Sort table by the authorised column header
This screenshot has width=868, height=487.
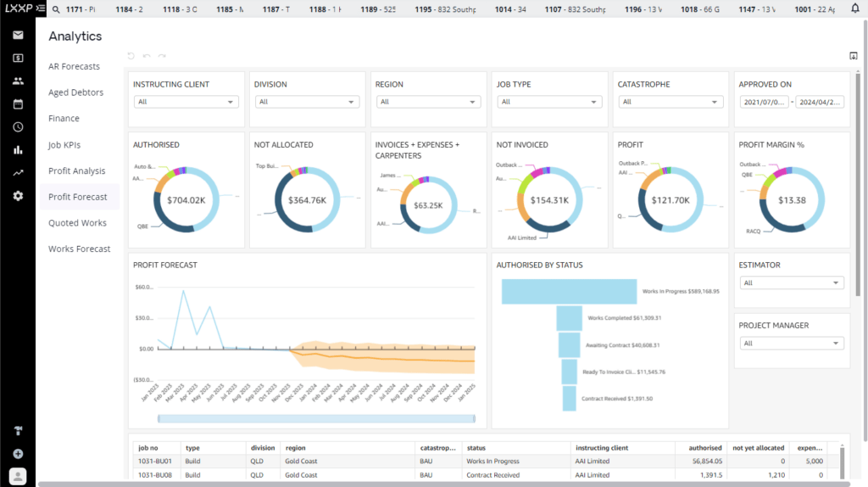click(x=705, y=448)
